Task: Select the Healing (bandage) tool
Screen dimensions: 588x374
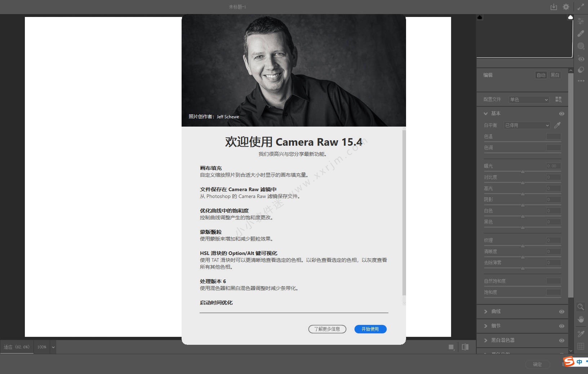Action: pos(581,34)
